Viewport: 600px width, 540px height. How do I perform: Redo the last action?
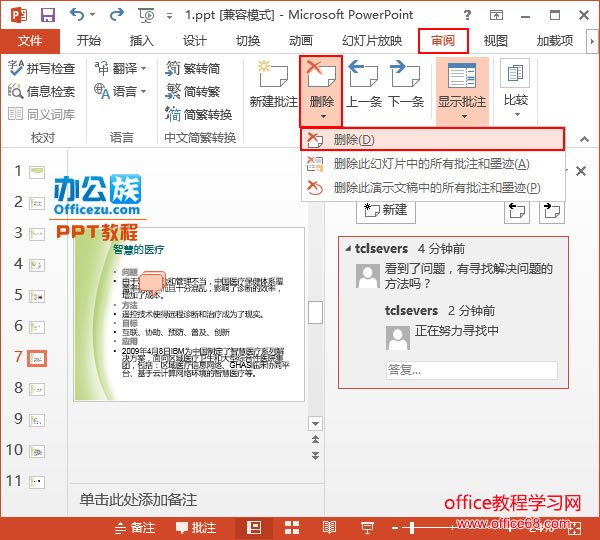tap(116, 15)
